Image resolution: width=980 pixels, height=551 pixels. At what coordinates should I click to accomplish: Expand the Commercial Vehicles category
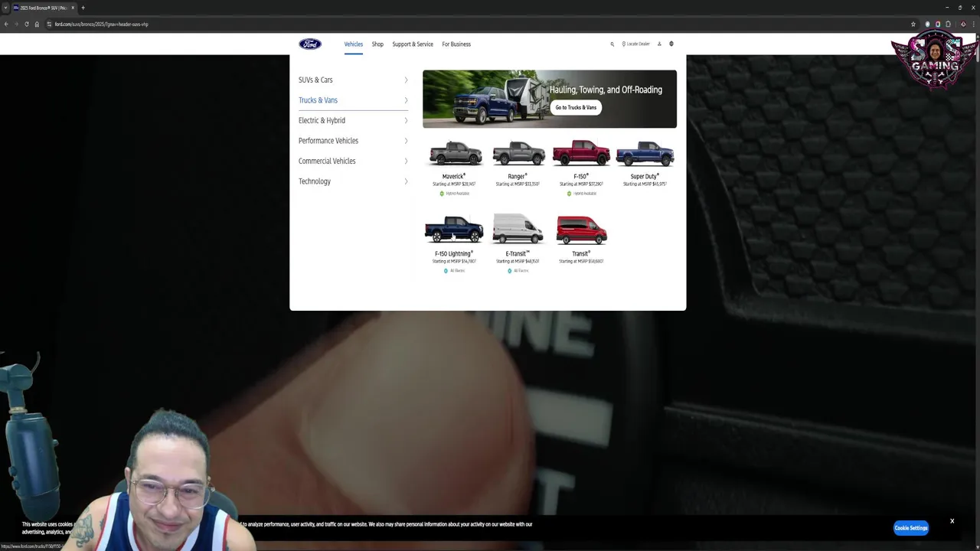[353, 161]
